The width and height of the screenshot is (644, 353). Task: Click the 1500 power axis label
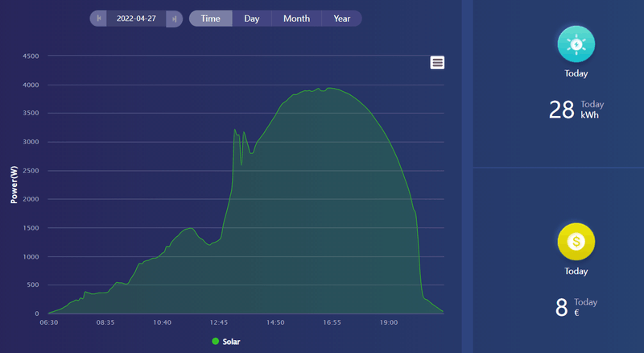31,228
